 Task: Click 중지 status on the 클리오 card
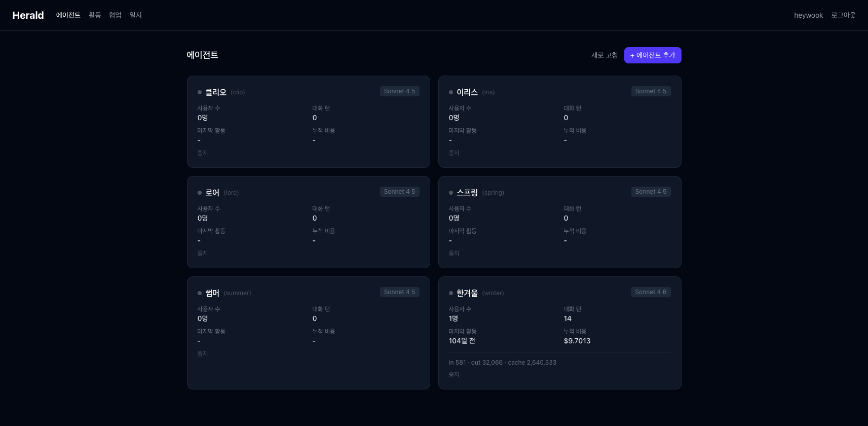[203, 153]
